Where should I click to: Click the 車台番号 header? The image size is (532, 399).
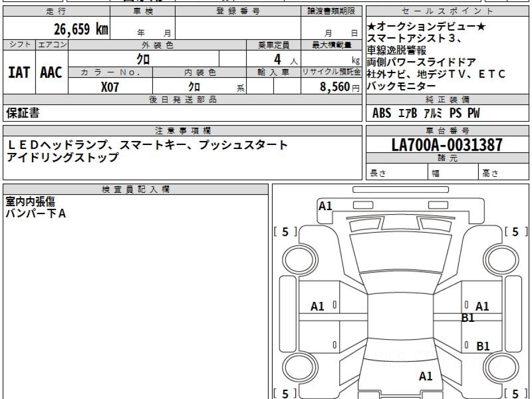point(448,131)
